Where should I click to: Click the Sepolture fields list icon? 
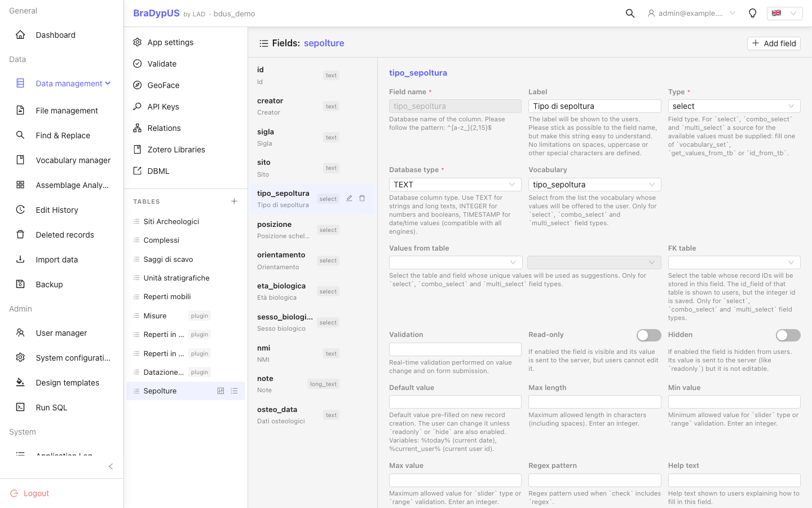tap(235, 391)
